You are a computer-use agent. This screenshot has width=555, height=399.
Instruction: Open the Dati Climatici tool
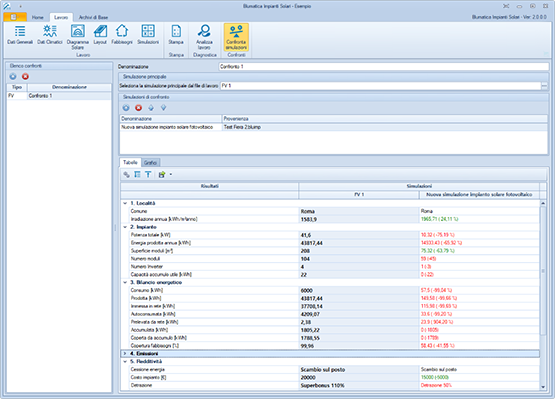click(50, 35)
